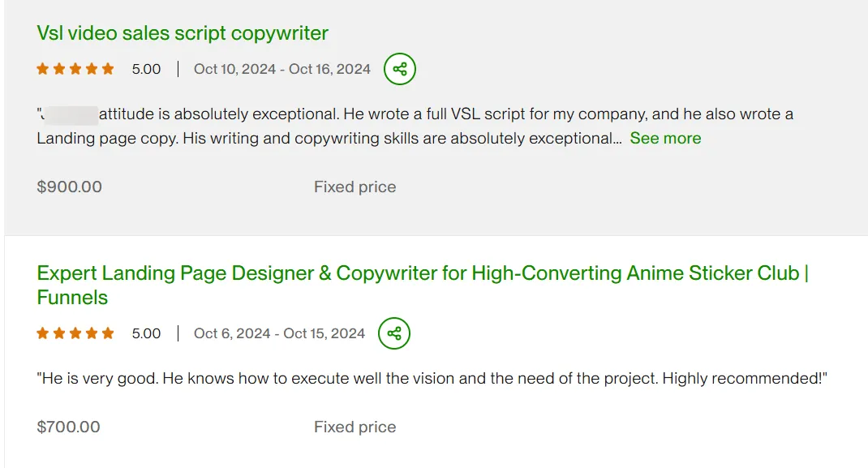Click the fifth star in VSL job rating
The image size is (868, 468).
[108, 69]
